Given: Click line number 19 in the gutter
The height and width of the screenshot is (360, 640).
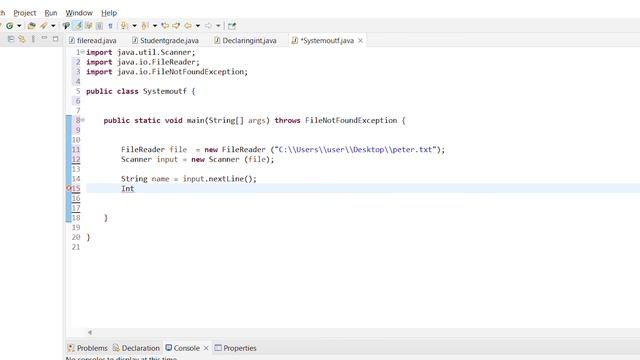Looking at the screenshot, I should coord(76,227).
